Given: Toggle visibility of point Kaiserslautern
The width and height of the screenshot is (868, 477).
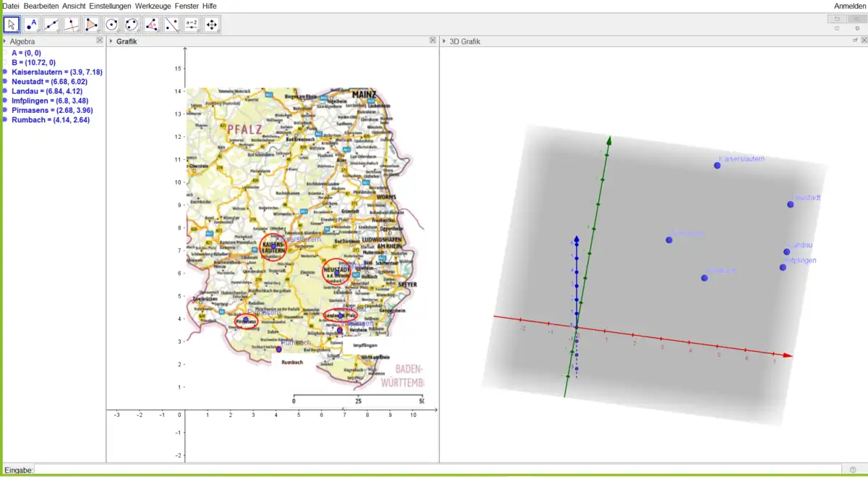Looking at the screenshot, I should [x=5, y=72].
